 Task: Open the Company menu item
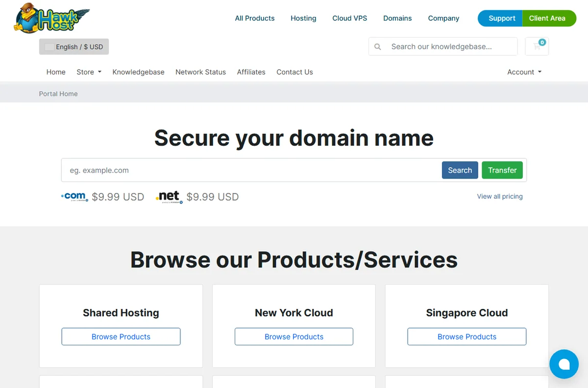[x=443, y=18]
